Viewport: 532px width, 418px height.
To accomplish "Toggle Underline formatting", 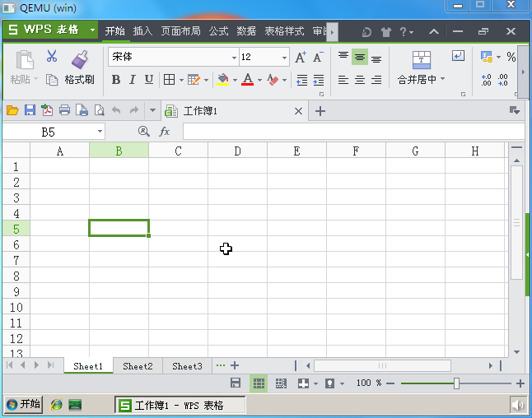I will 148,80.
